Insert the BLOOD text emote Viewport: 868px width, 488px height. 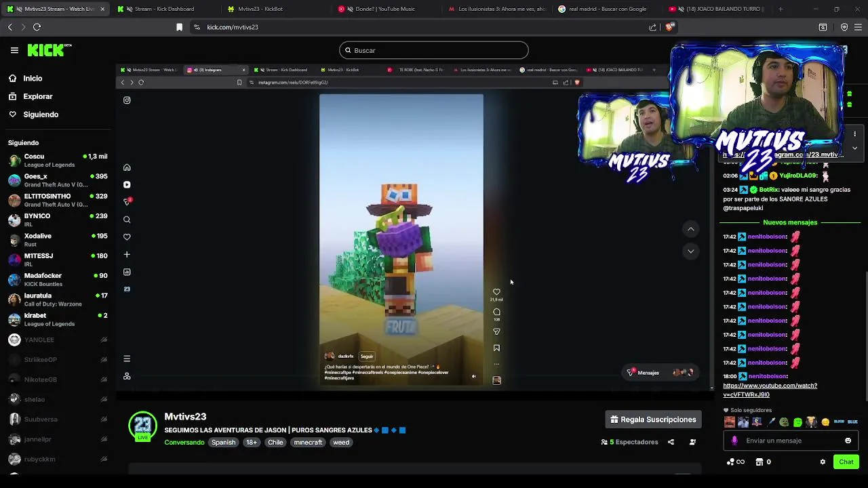[x=839, y=422]
